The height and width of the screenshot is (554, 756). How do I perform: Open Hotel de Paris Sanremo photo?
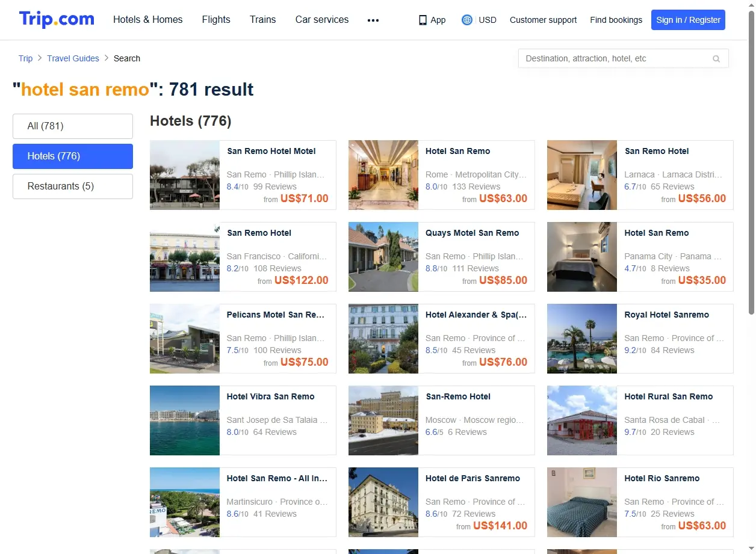point(383,502)
